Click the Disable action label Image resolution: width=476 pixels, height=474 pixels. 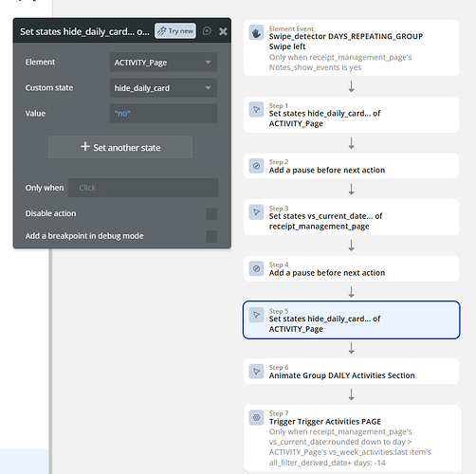[50, 213]
